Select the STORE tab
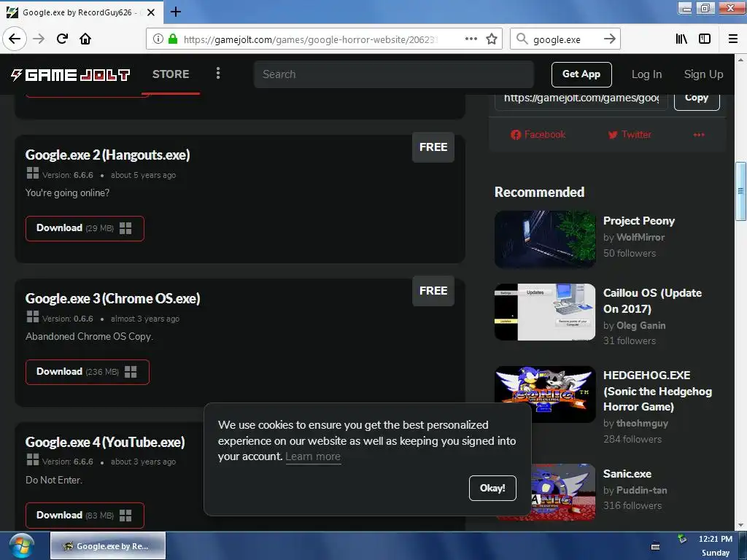The height and width of the screenshot is (560, 747). [171, 74]
